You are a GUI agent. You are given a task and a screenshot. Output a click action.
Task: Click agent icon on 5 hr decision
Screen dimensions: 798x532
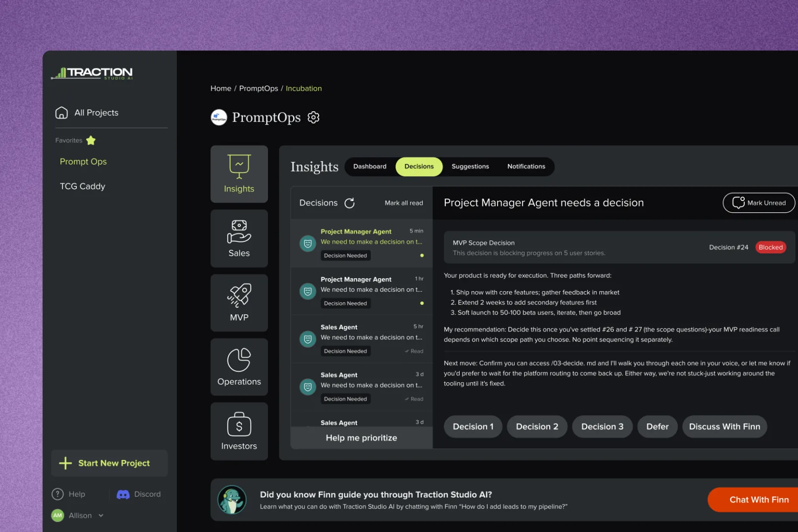point(308,339)
